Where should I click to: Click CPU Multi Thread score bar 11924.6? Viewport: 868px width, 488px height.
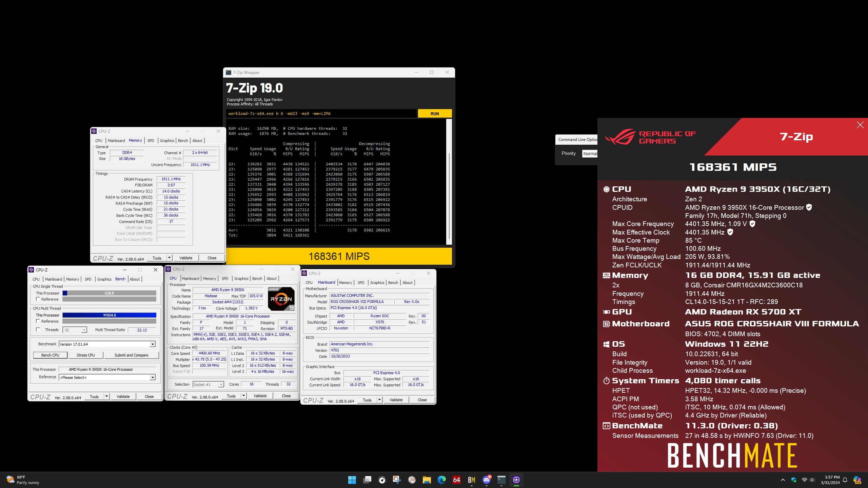point(109,315)
